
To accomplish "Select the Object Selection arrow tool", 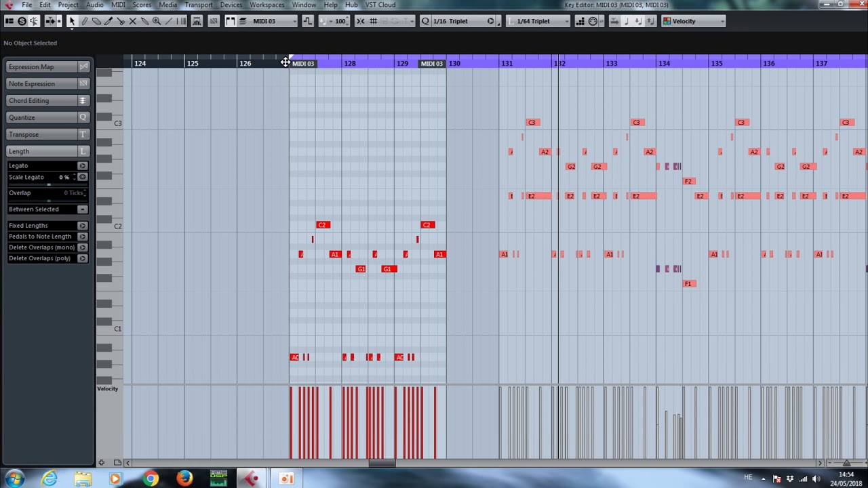I will click(71, 21).
